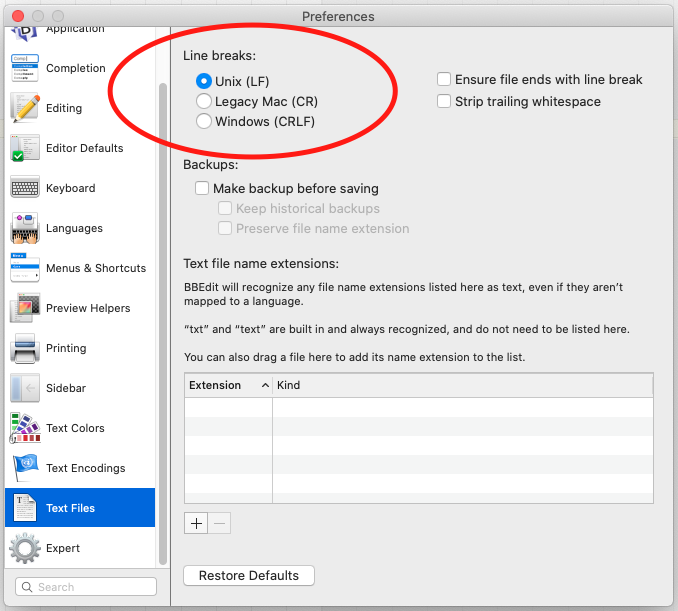The image size is (678, 611).
Task: Click the Text Colors swatch-fan icon
Action: point(25,428)
